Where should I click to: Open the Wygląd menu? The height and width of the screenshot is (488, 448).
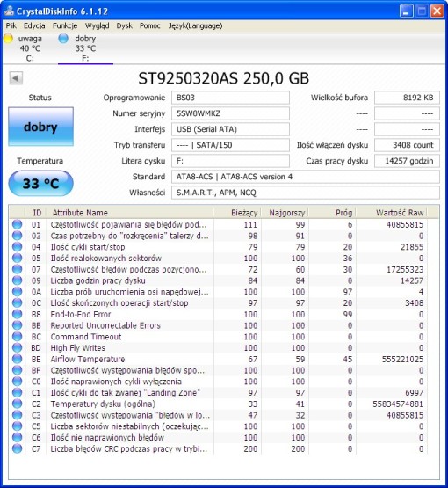[x=97, y=25]
